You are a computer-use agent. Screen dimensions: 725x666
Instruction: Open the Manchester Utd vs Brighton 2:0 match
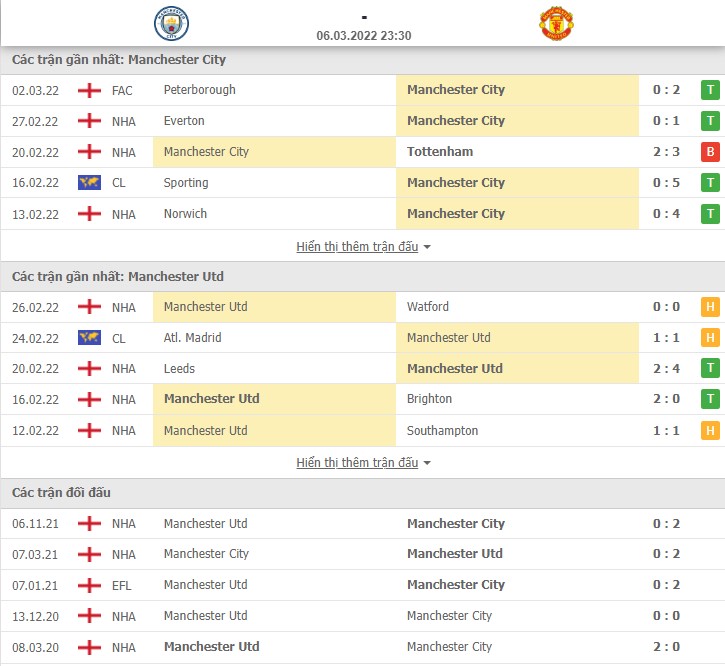click(x=362, y=399)
